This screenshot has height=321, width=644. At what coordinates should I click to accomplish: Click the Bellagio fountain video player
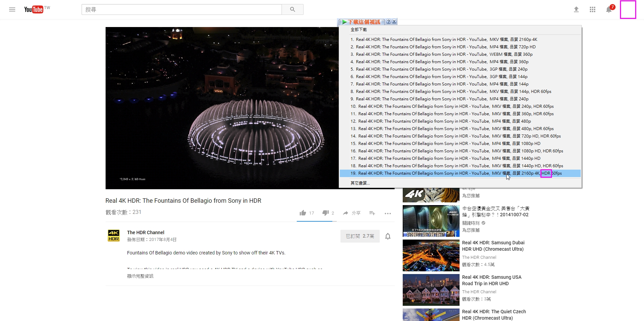pos(222,108)
